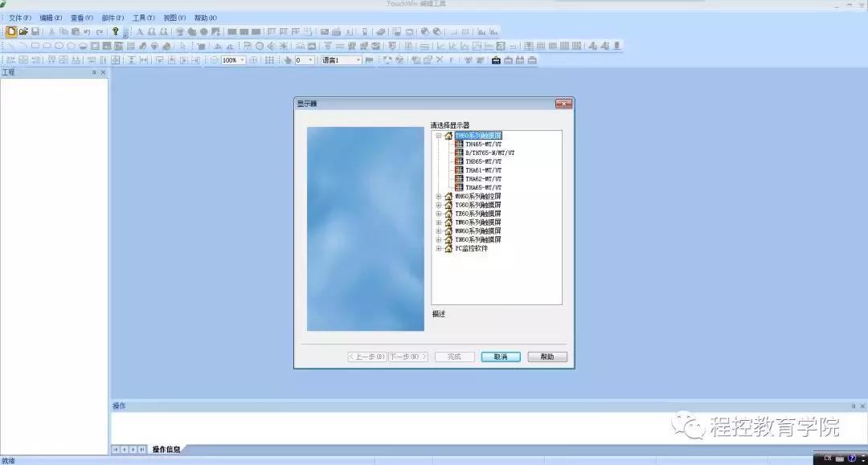Click the Open file folder icon

(x=23, y=32)
